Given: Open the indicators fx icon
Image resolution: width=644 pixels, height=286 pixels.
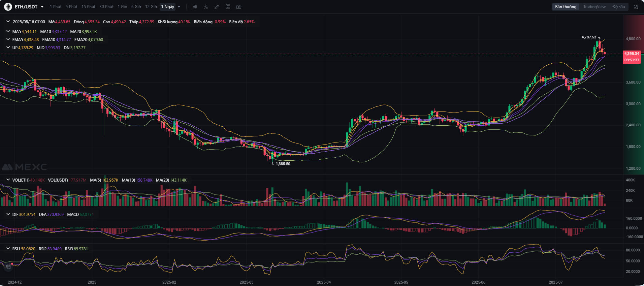Looking at the screenshot, I should (x=206, y=7).
